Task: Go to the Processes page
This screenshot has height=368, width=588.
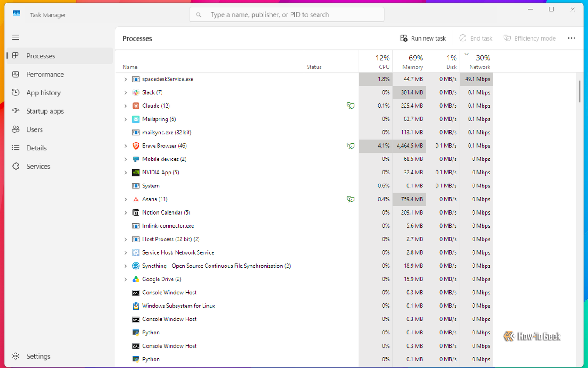Action: [60, 56]
